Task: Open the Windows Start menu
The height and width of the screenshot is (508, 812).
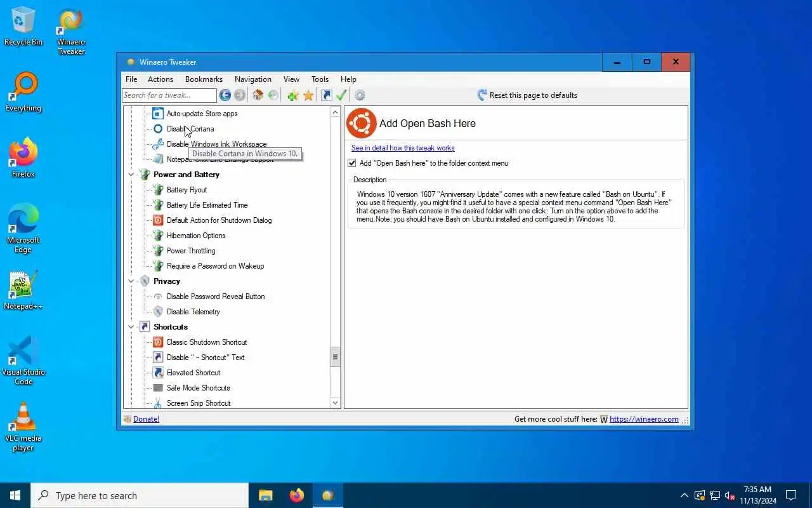Action: (15, 495)
